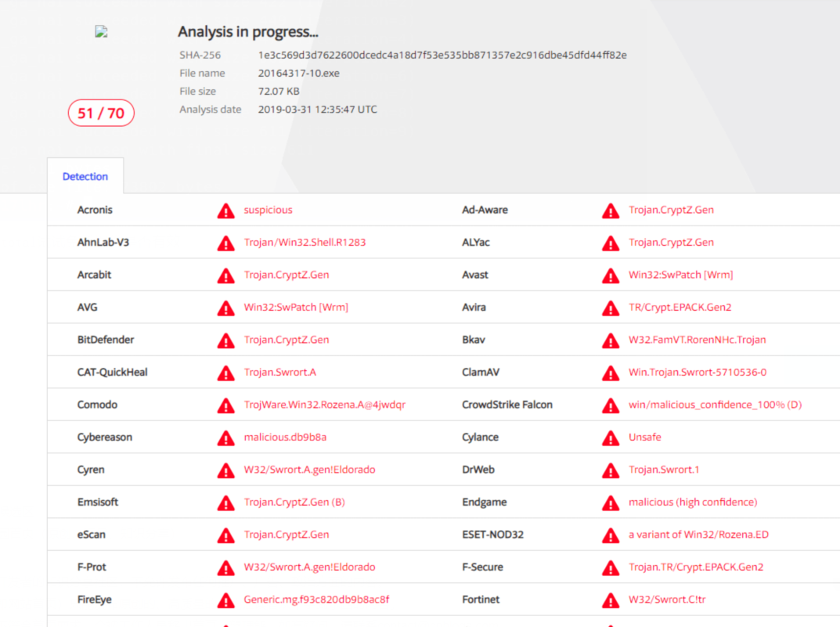This screenshot has width=840, height=627.
Task: Click the Cyren result 'W32/Swrort.A.gen!Eldorado'
Action: [310, 470]
